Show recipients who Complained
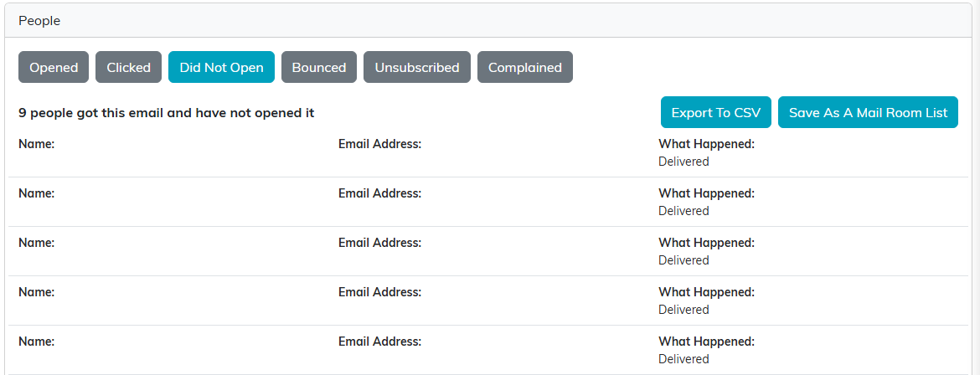This screenshot has height=375, width=980. click(x=525, y=67)
